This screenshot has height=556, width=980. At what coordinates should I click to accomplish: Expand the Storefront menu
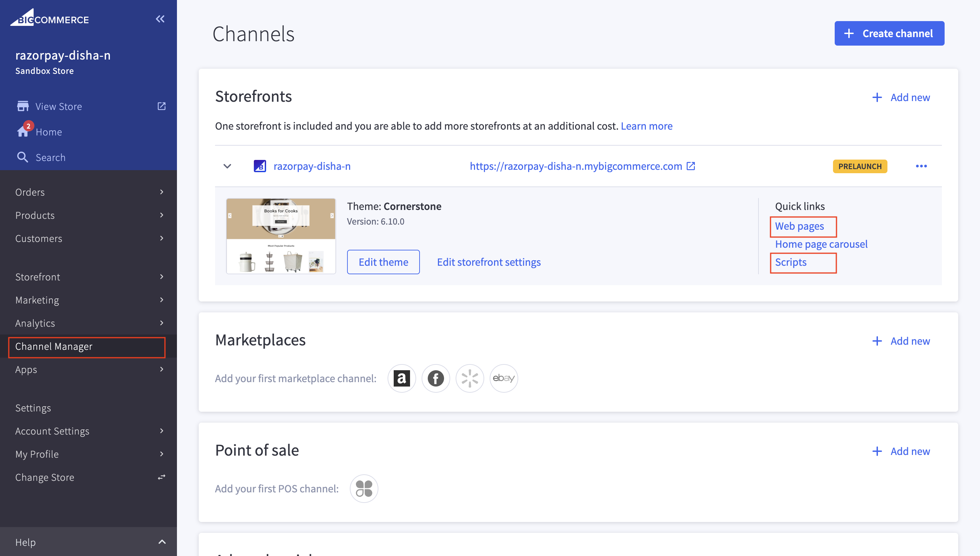pos(88,277)
